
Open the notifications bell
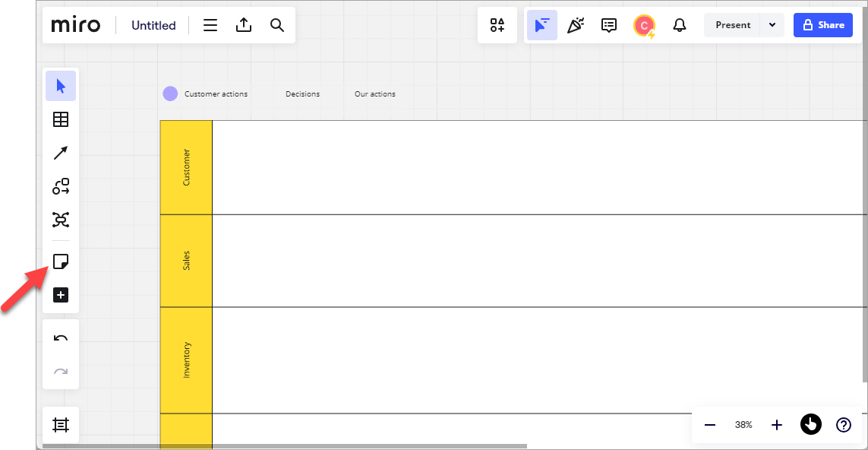pyautogui.click(x=680, y=25)
